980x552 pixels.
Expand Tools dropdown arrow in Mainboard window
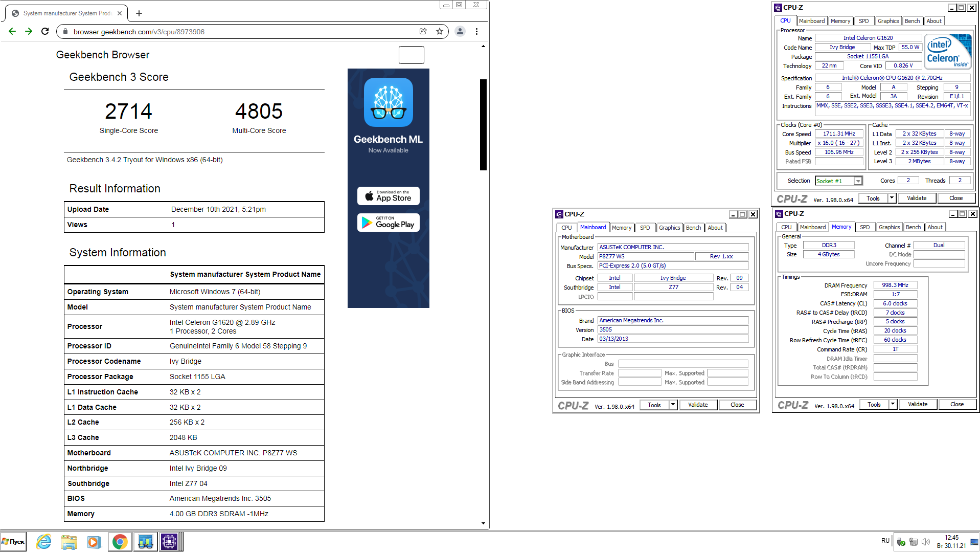click(673, 405)
